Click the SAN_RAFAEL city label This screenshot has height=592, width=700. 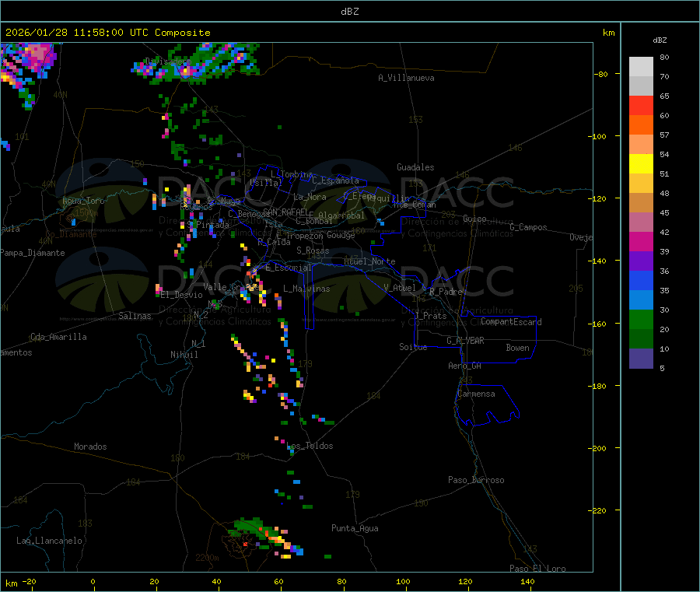[x=285, y=212]
